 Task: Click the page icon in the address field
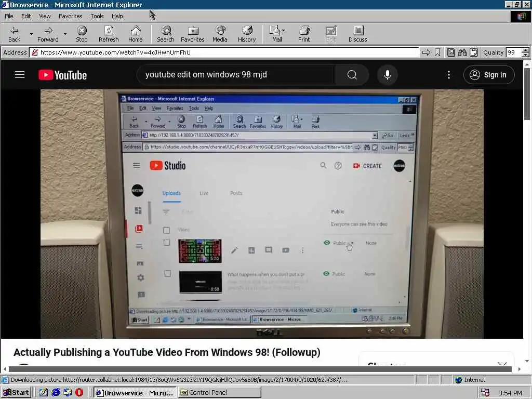35,52
